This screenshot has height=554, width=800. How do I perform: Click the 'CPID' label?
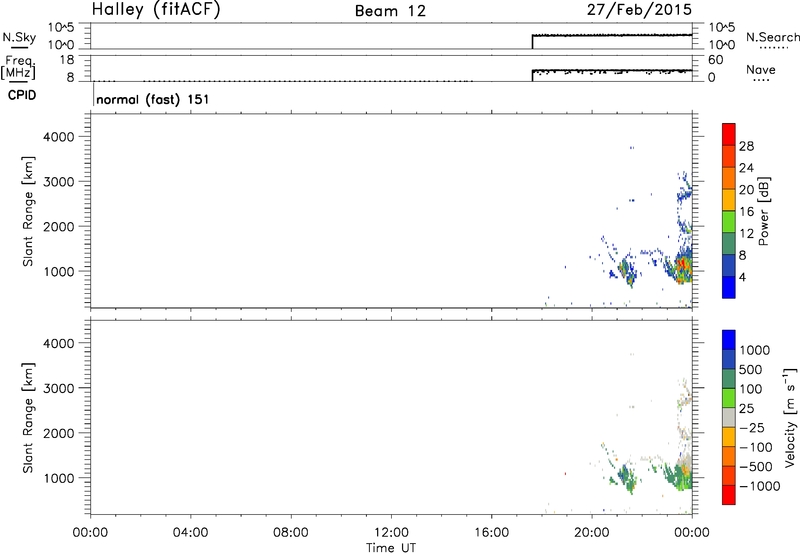[22, 95]
